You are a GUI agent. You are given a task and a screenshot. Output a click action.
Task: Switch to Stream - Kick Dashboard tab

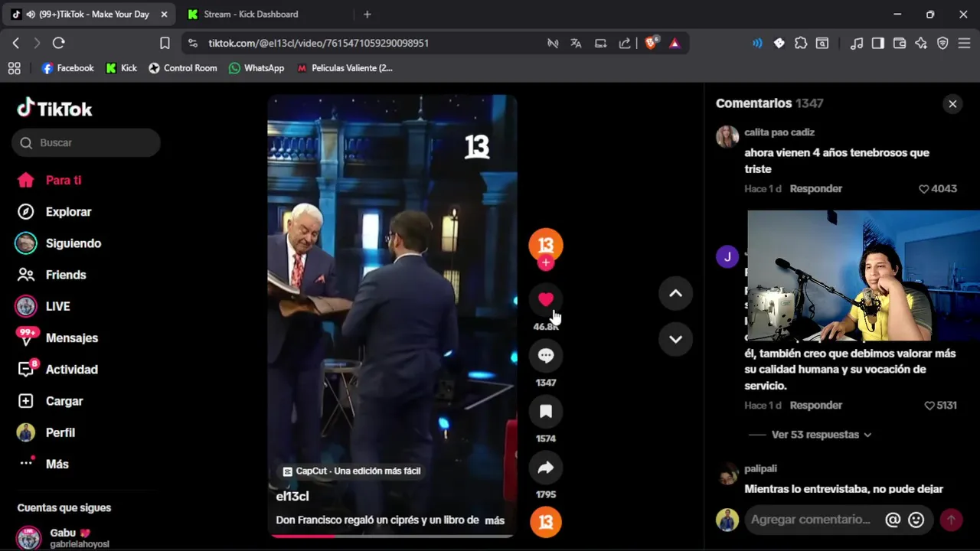click(251, 14)
